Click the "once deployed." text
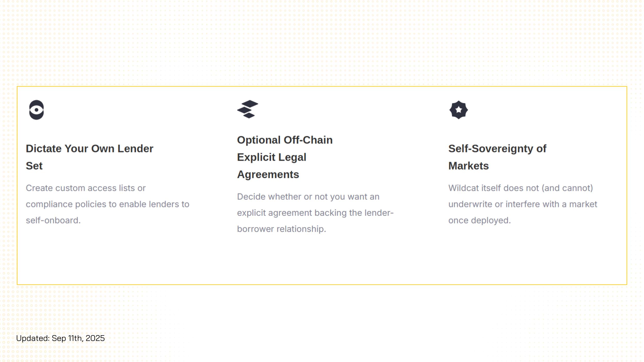The height and width of the screenshot is (362, 644). pos(479,220)
